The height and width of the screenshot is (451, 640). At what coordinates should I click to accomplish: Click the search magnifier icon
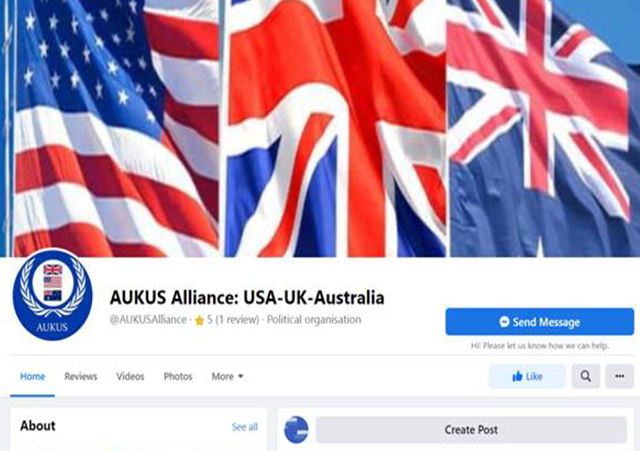coord(586,376)
